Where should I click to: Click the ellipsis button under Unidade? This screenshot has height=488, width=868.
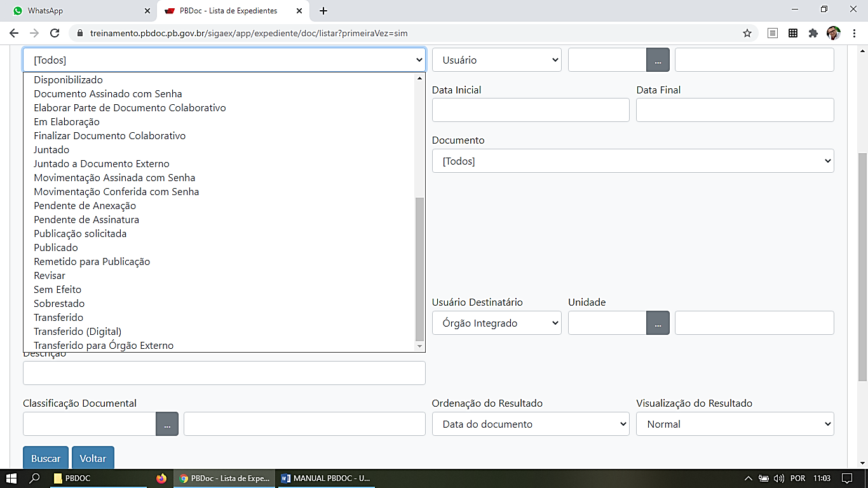pyautogui.click(x=658, y=323)
